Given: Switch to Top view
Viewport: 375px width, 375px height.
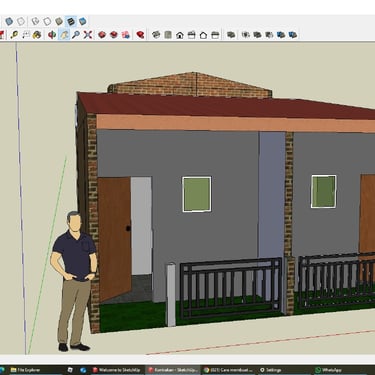Looking at the screenshot, I should pyautogui.click(x=168, y=35).
